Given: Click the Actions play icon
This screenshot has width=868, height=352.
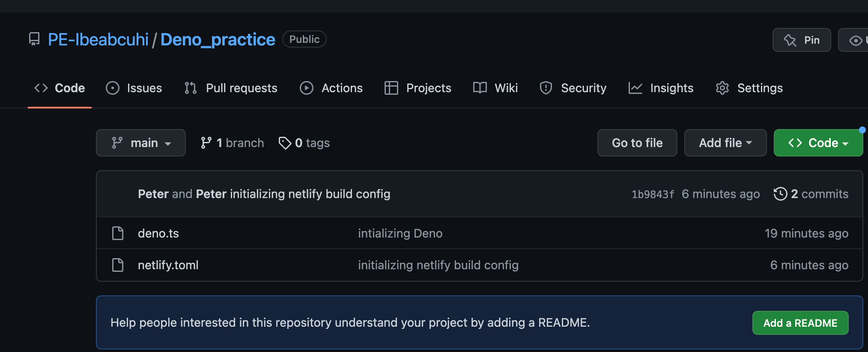Looking at the screenshot, I should tap(307, 88).
